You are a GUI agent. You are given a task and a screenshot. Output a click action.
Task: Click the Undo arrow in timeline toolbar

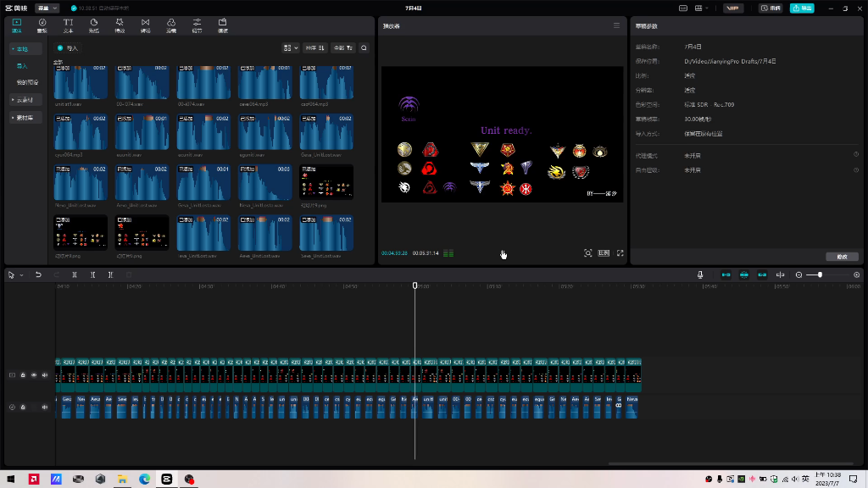point(38,274)
